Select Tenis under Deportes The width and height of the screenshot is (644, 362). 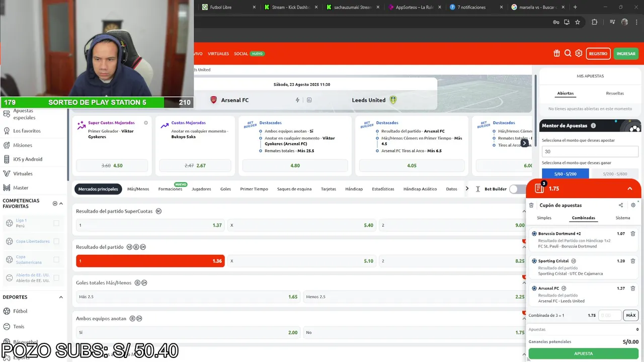coord(19,327)
